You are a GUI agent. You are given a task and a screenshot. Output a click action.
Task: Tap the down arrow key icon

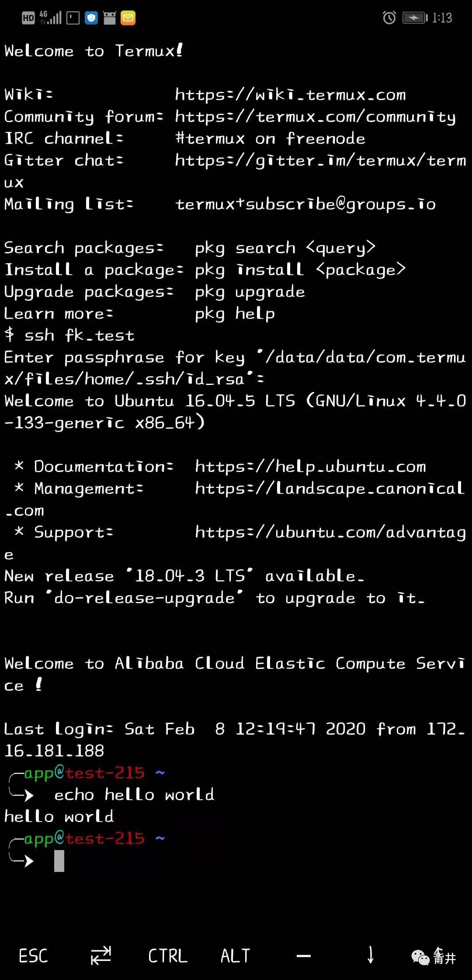pyautogui.click(x=371, y=955)
